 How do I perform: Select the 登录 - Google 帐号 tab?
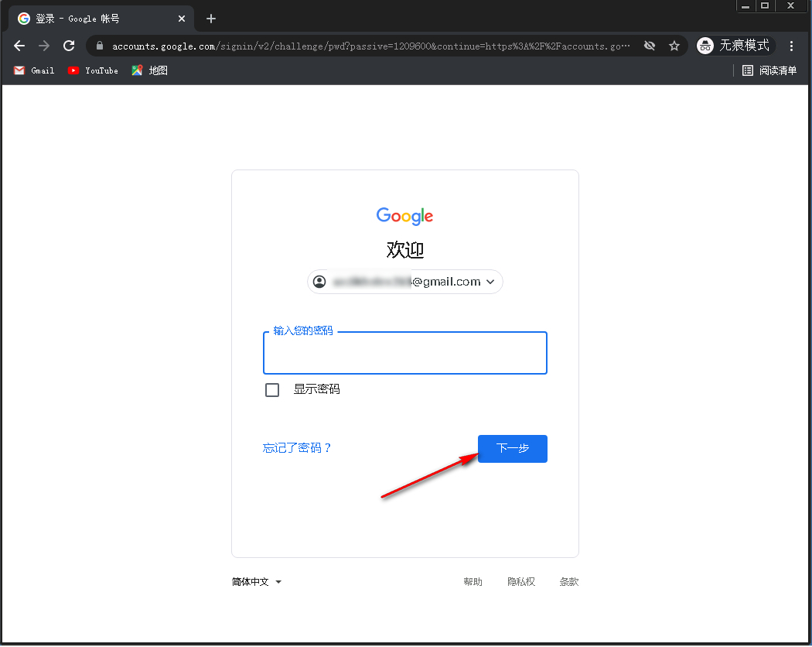101,19
